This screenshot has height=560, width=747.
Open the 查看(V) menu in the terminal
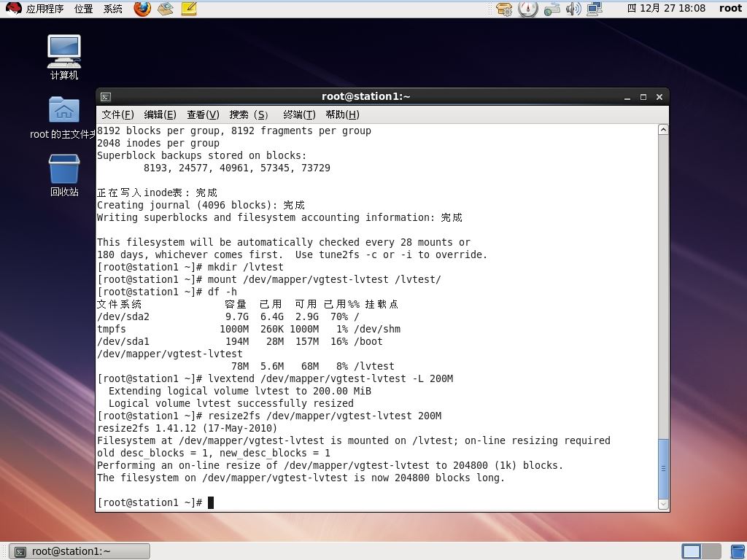click(x=203, y=114)
